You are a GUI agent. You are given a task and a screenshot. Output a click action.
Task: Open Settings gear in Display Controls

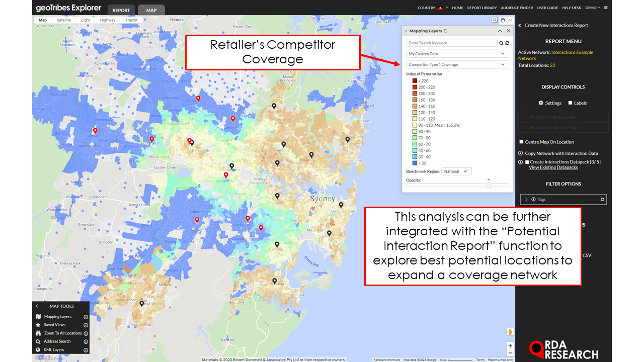(x=541, y=103)
